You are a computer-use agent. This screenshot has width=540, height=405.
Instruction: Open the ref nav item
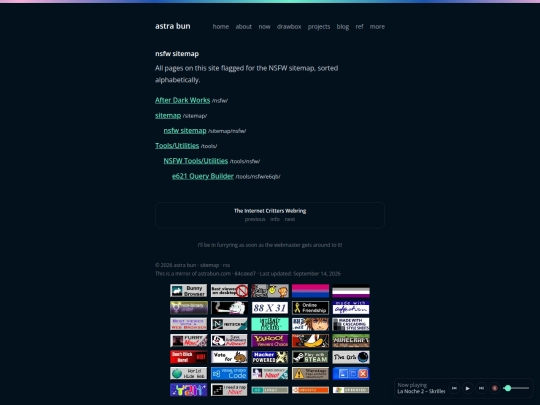(359, 27)
